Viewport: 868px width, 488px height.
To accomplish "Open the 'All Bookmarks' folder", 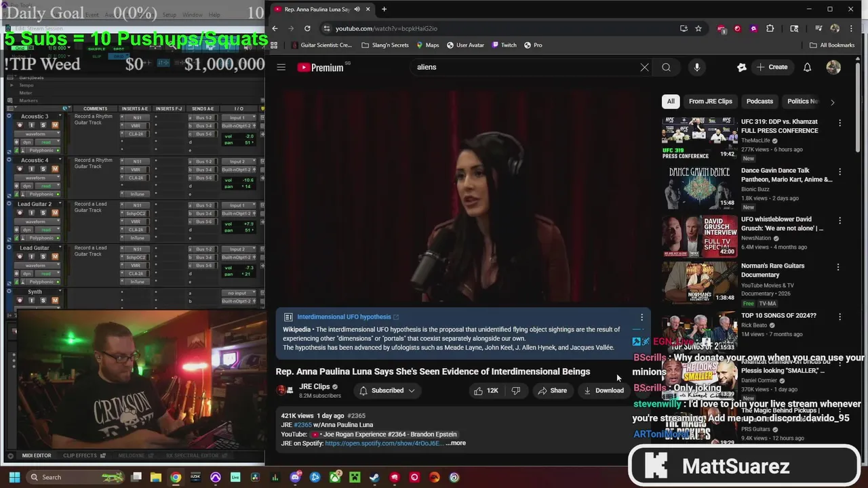I will tap(832, 45).
